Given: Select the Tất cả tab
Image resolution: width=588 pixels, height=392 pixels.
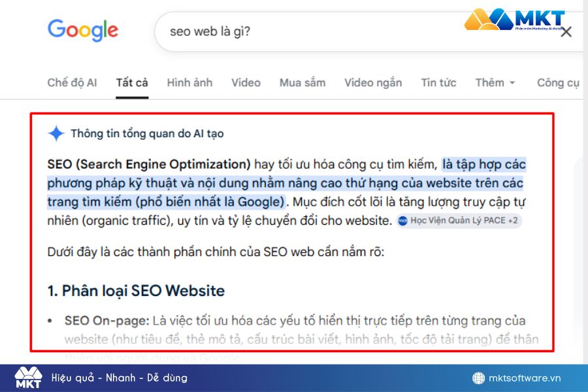Looking at the screenshot, I should click(x=132, y=82).
